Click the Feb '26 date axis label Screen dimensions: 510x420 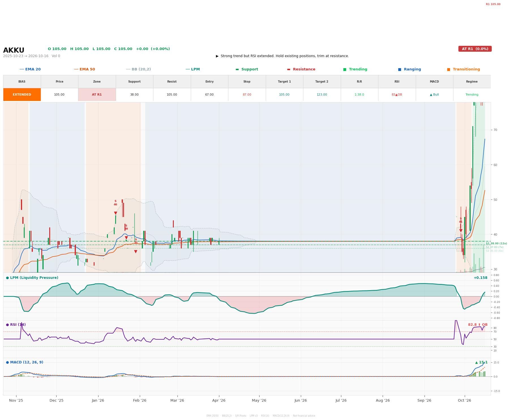[x=140, y=400]
